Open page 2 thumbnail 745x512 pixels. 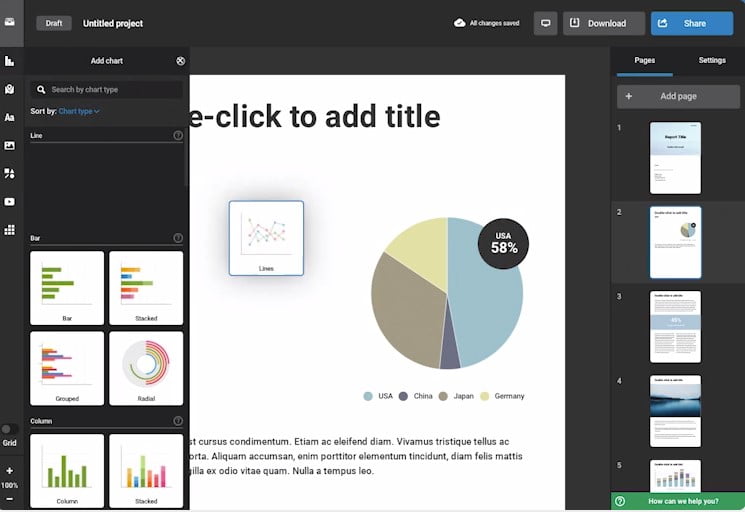[675, 242]
